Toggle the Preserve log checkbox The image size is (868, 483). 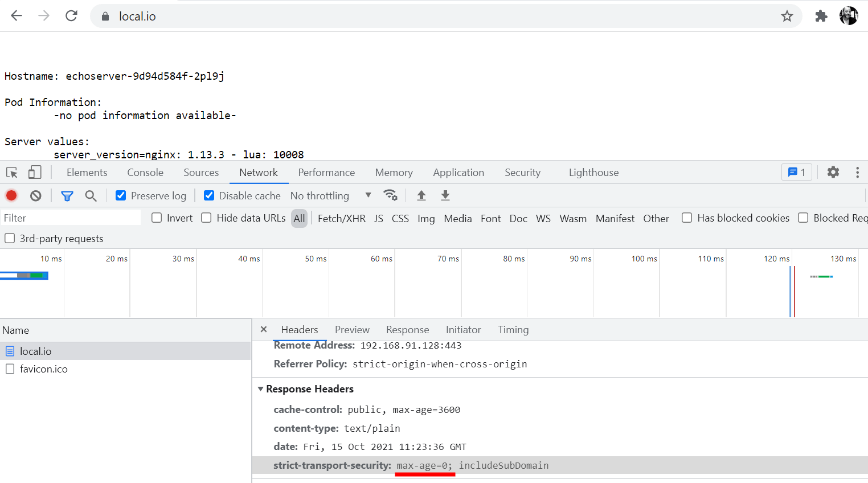pyautogui.click(x=121, y=195)
